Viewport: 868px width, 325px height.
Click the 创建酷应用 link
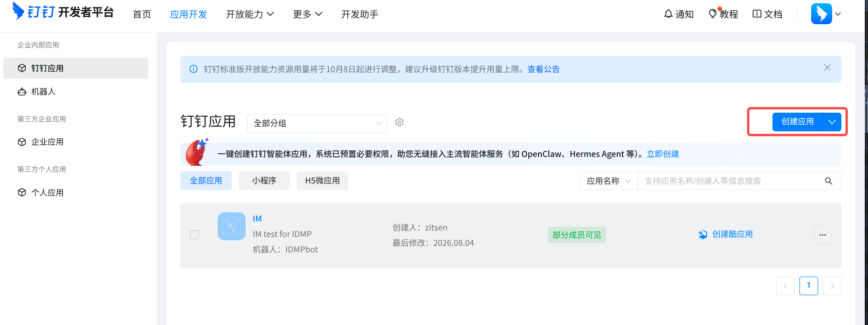click(x=732, y=234)
